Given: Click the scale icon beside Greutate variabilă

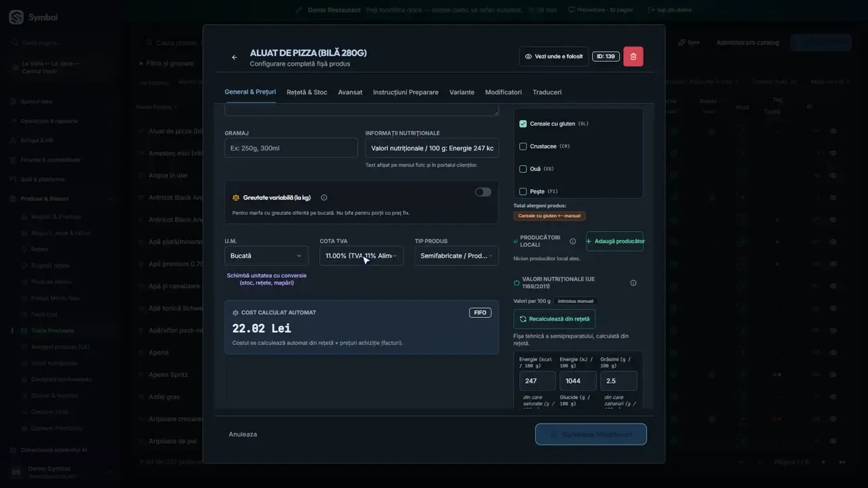Looking at the screenshot, I should click(x=236, y=198).
